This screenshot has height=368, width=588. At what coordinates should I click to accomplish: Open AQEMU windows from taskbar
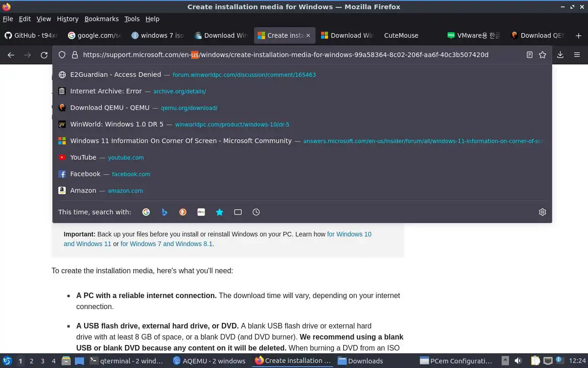209,361
